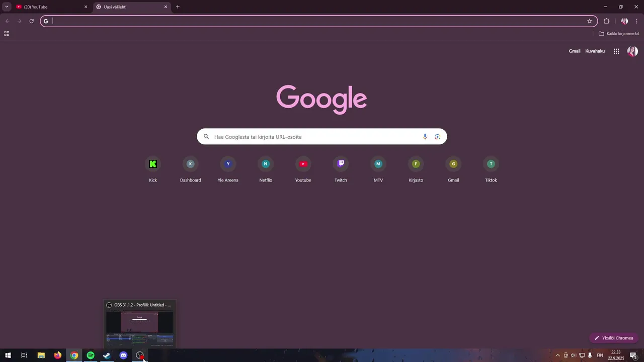The width and height of the screenshot is (644, 362).
Task: Show hidden system tray icons
Action: 557,355
